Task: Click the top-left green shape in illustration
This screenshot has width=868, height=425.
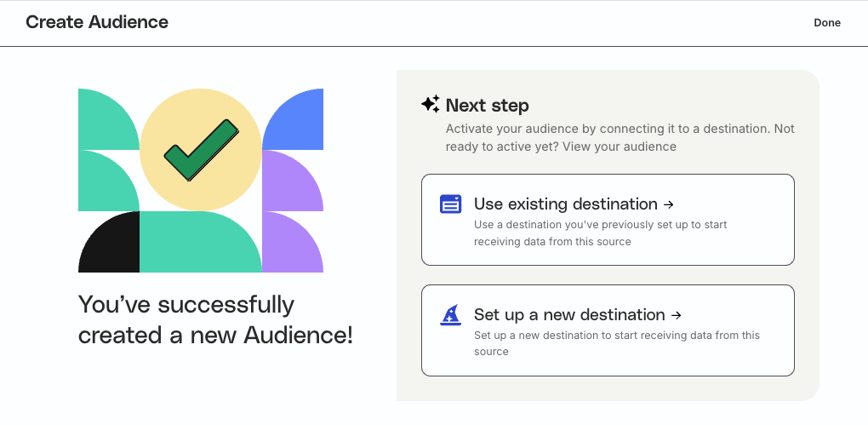Action: pos(105,117)
